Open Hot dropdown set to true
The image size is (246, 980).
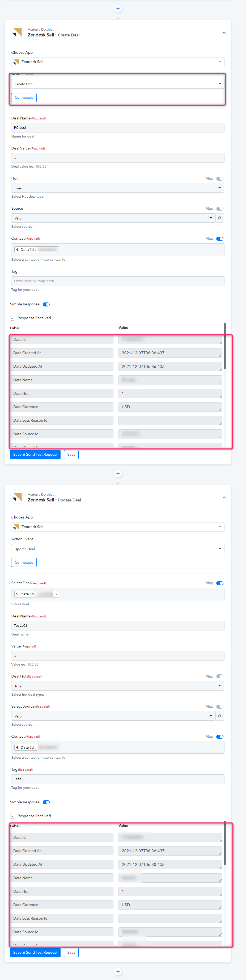pyautogui.click(x=117, y=188)
